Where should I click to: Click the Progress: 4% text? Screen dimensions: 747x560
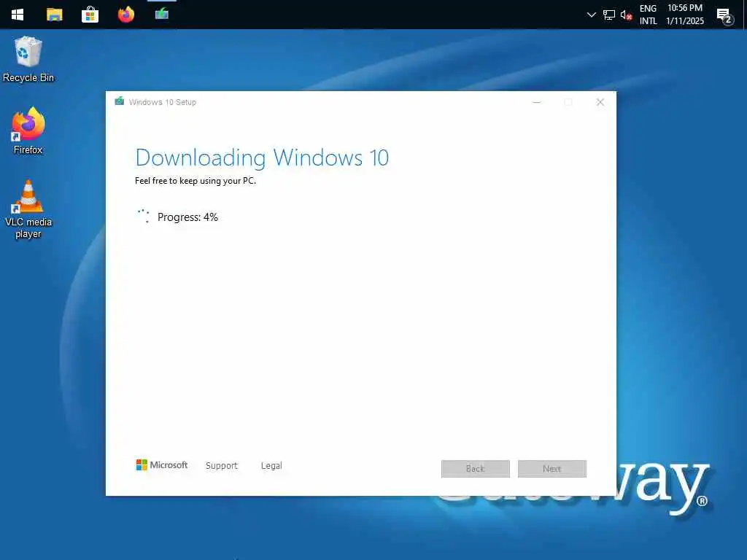pyautogui.click(x=187, y=217)
